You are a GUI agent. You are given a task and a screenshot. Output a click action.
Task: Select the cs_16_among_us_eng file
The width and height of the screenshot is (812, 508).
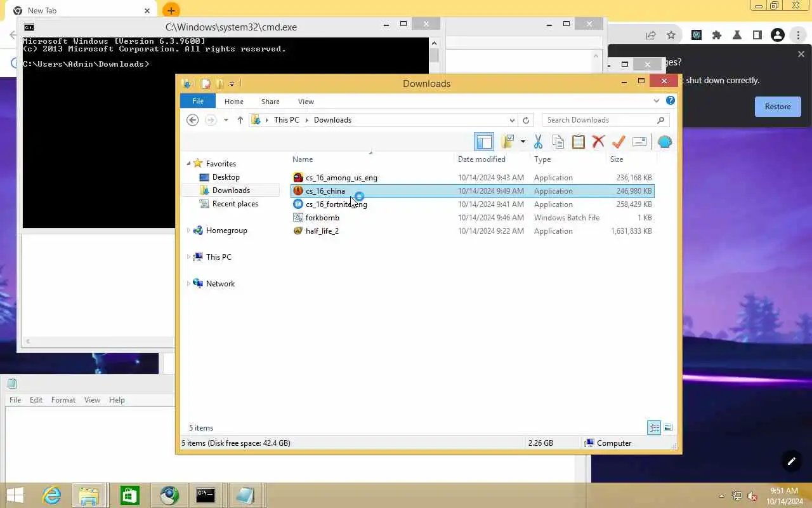(x=341, y=178)
